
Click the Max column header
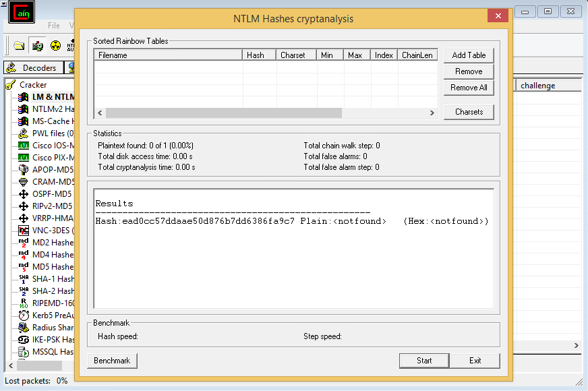point(357,55)
